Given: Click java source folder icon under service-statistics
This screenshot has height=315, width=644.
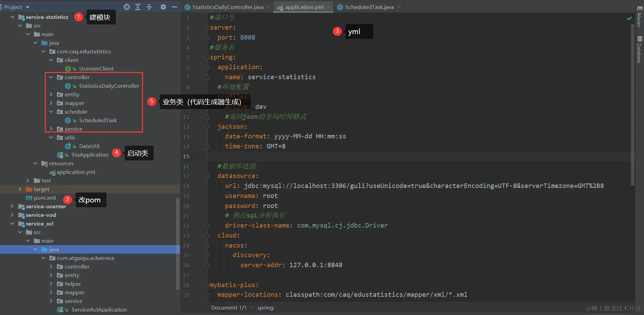Looking at the screenshot, I should 44,43.
